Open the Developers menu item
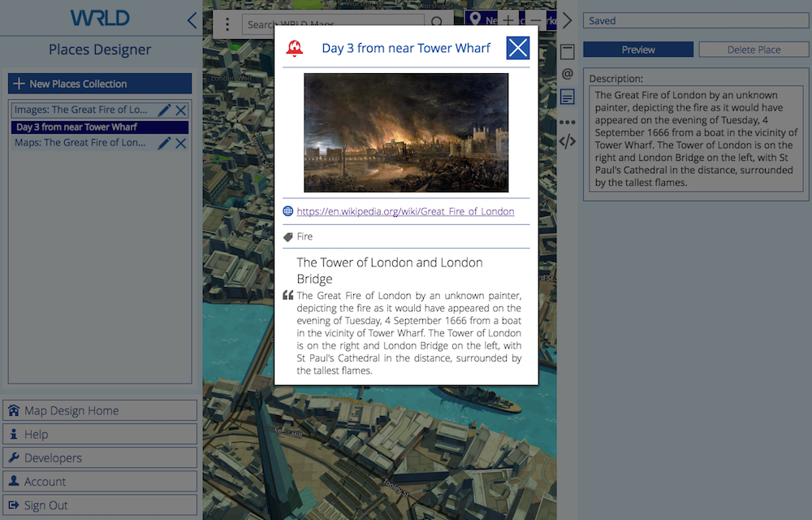The image size is (812, 520). coord(100,457)
